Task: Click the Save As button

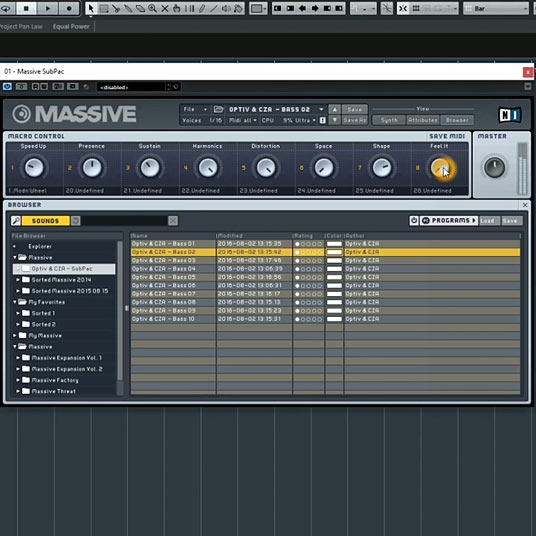Action: (x=354, y=120)
